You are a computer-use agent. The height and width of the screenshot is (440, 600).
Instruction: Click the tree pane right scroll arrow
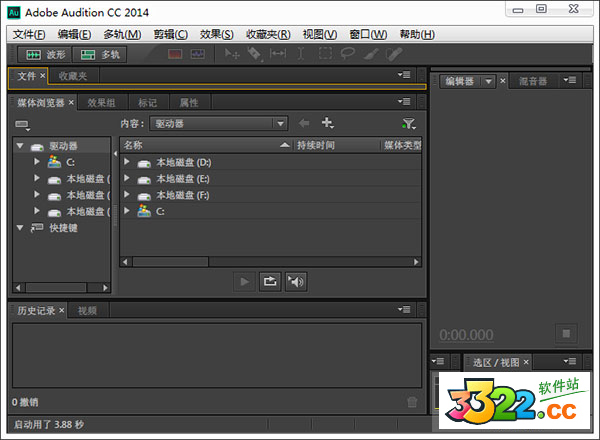[x=105, y=287]
